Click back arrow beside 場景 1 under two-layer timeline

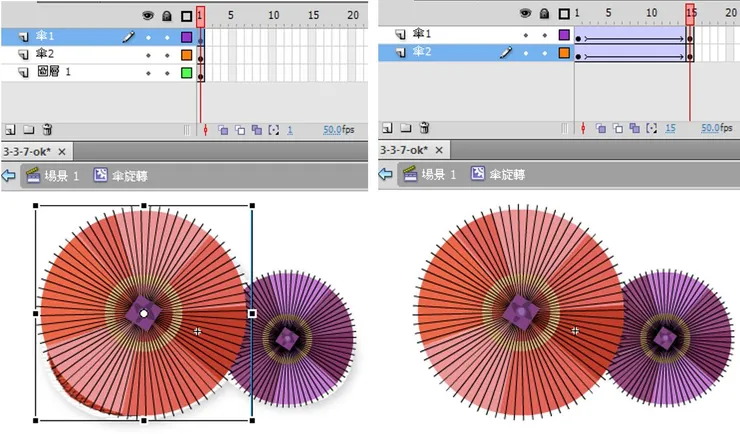coord(386,174)
